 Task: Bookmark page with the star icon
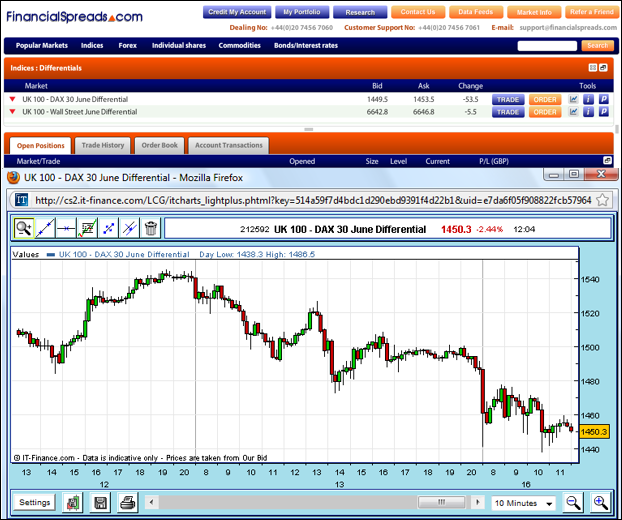[x=603, y=200]
